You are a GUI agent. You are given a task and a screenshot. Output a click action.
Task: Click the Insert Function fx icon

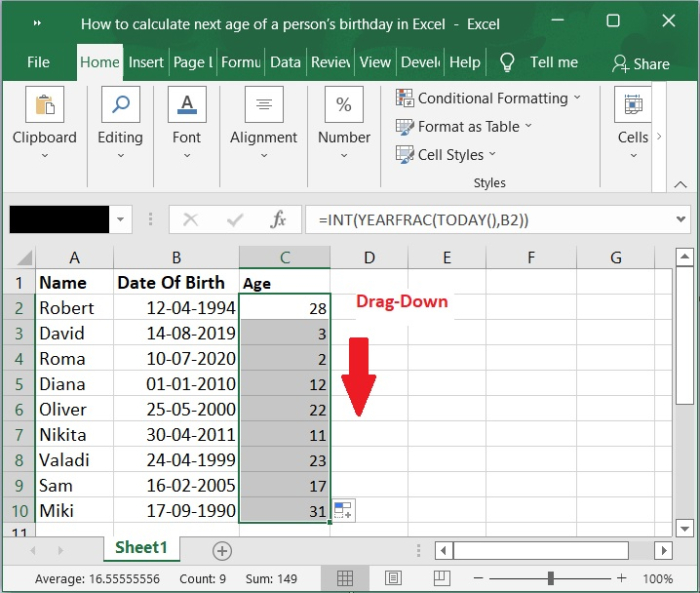click(x=278, y=219)
